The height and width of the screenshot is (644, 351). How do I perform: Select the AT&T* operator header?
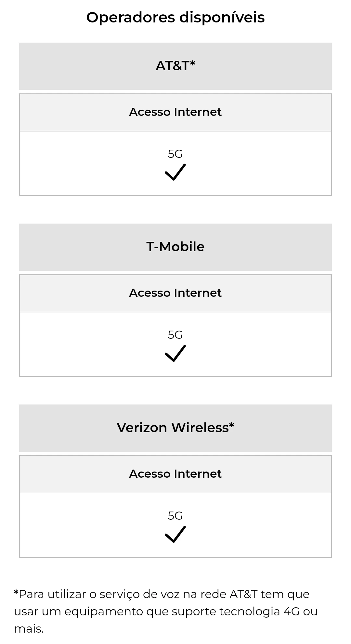pyautogui.click(x=175, y=66)
